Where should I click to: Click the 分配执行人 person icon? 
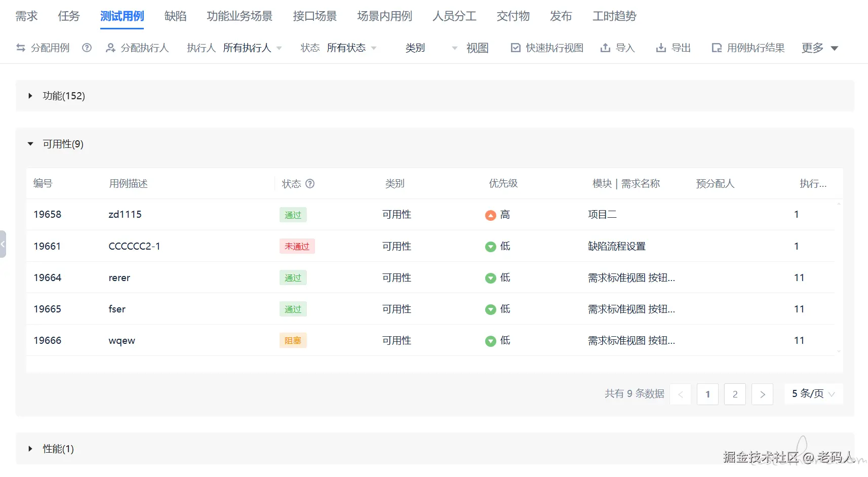point(110,48)
